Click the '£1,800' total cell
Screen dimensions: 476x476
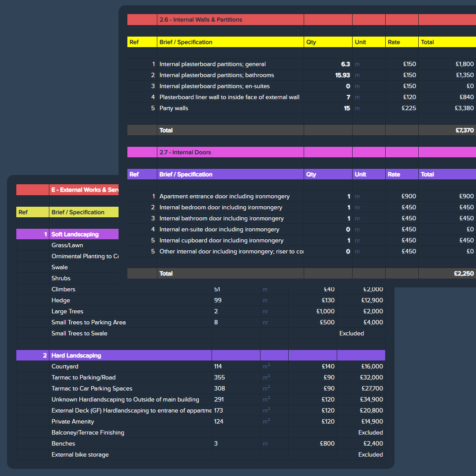(465, 64)
